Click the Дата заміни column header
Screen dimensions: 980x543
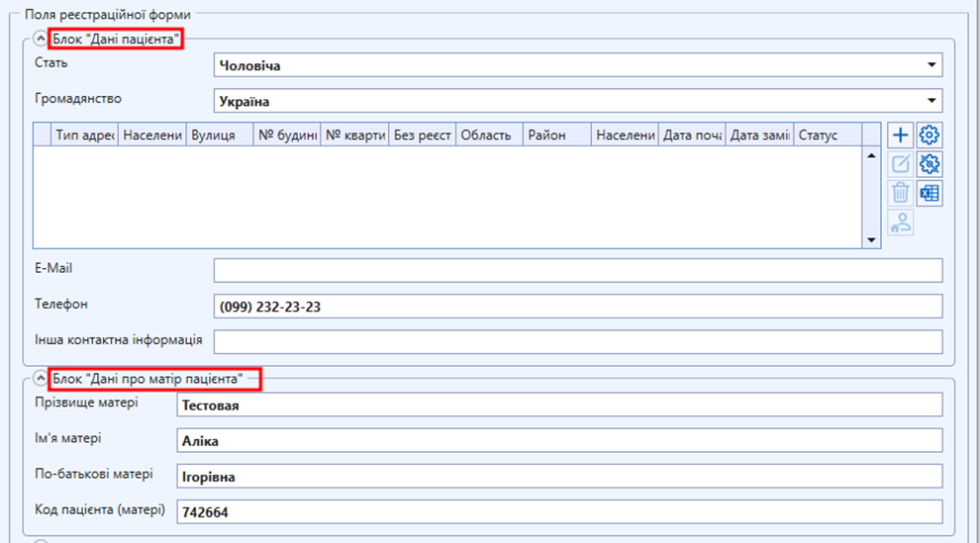point(759,135)
